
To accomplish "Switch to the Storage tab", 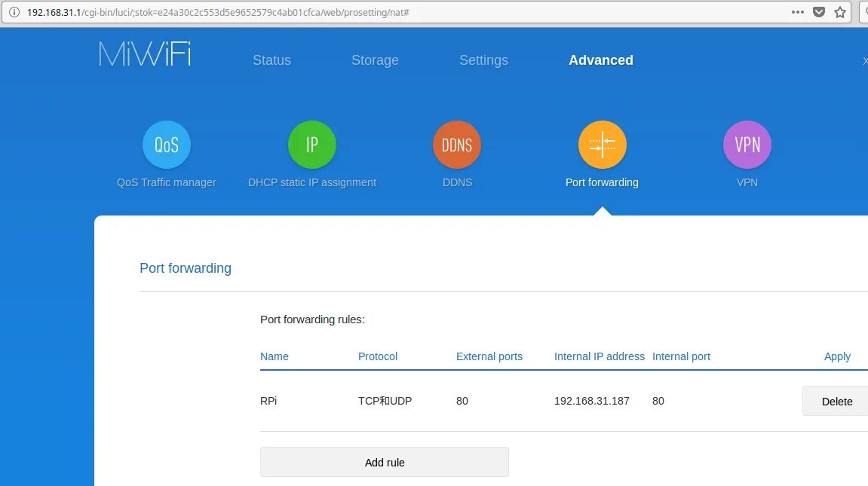I will (376, 60).
